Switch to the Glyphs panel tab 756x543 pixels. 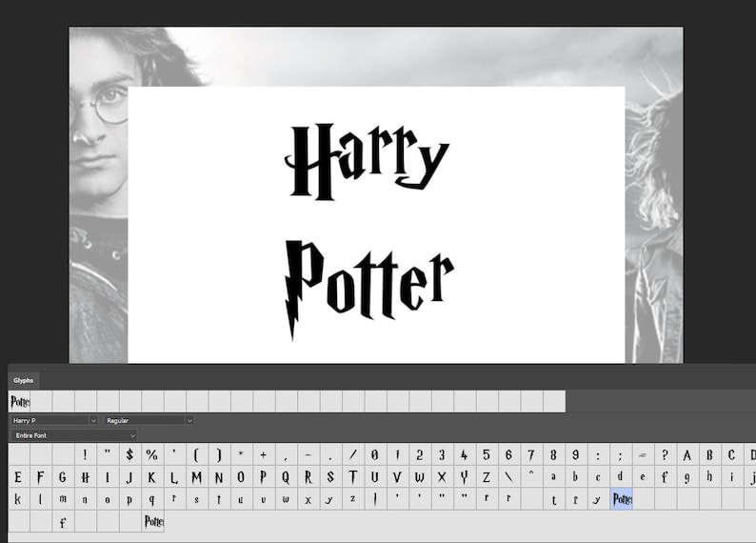23,380
